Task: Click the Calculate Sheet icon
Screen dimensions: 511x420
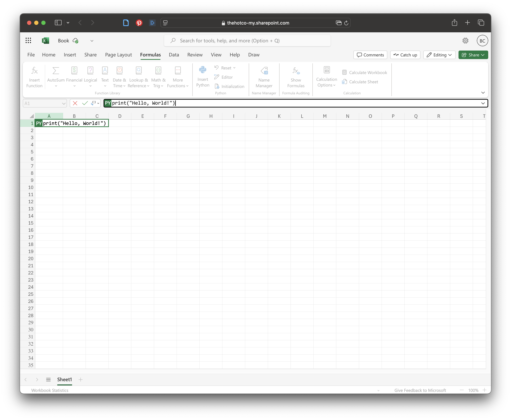Action: click(344, 82)
